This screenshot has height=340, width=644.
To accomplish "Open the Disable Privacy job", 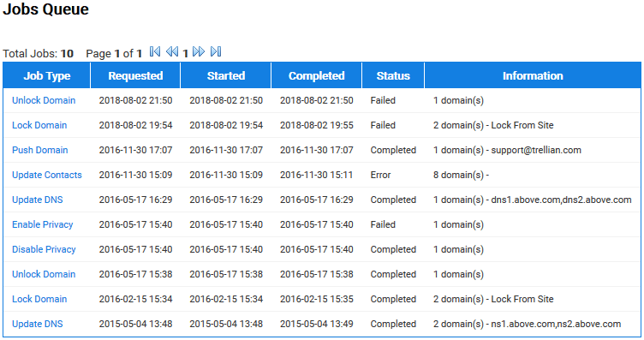I will [44, 250].
